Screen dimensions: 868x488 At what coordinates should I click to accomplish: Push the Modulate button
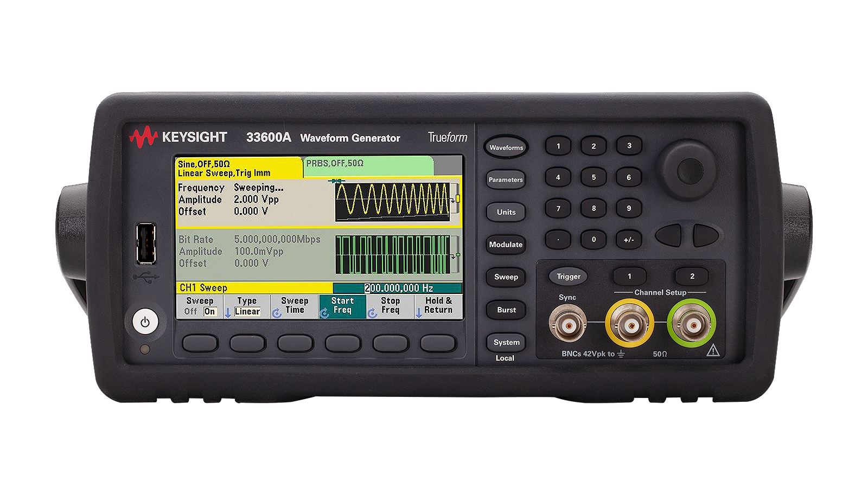506,245
